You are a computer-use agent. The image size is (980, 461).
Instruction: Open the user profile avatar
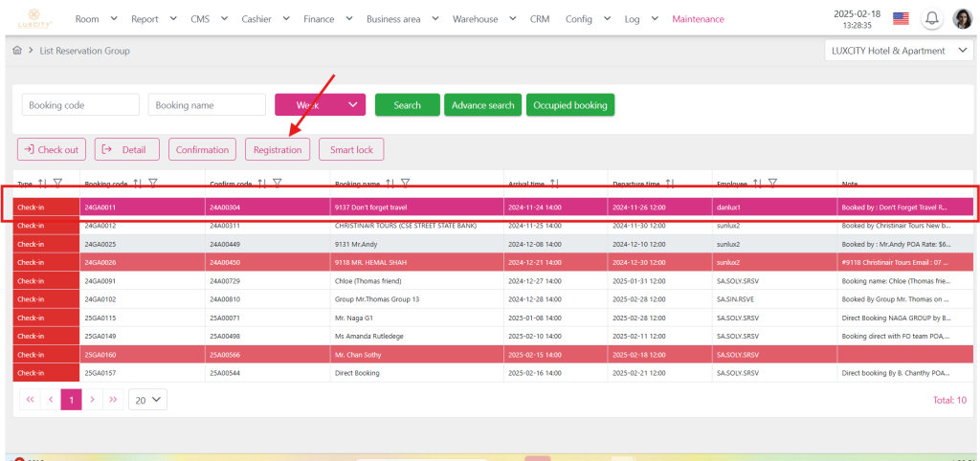point(961,18)
